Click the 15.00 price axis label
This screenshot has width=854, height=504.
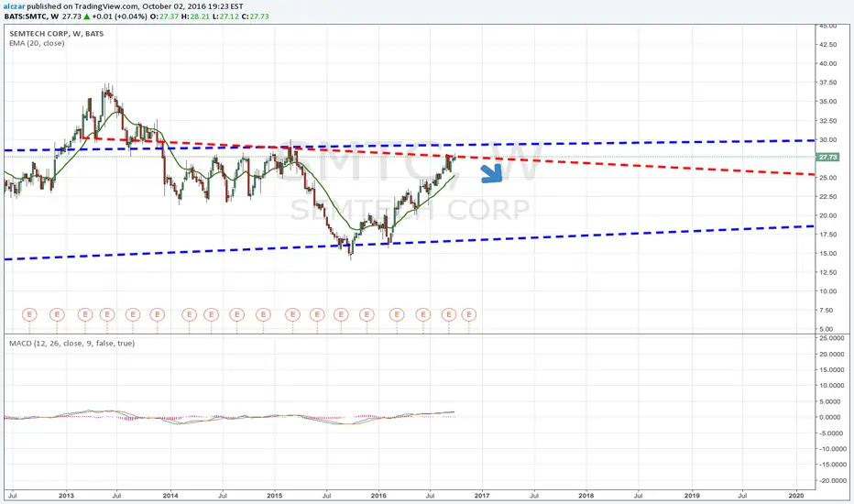[827, 253]
